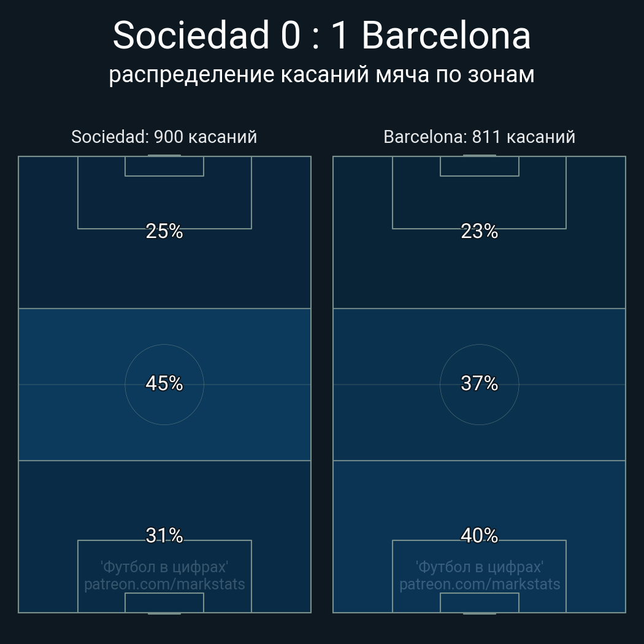Click the Sociedad 0 : 1 Barcelona title
Viewport: 644px width, 644px height.
coord(321,36)
